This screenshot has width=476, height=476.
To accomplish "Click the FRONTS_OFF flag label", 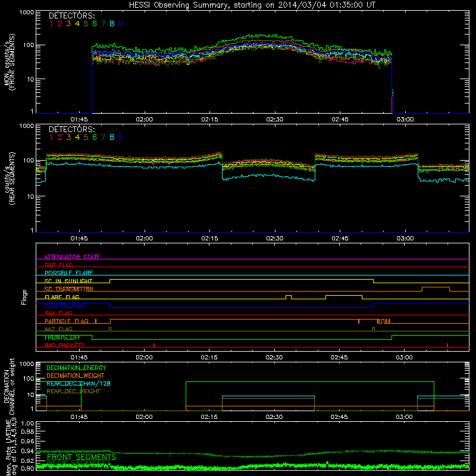I will 62,337.
